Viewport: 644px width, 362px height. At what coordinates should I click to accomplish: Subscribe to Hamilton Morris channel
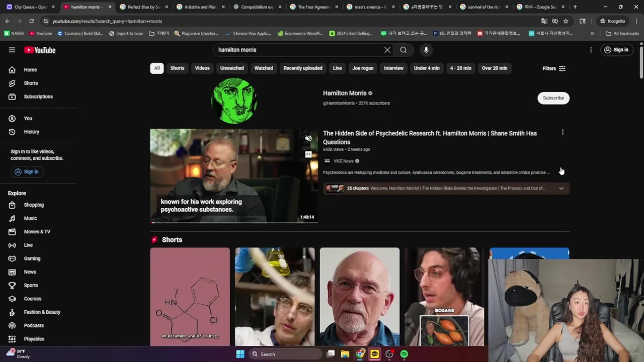[x=553, y=98]
